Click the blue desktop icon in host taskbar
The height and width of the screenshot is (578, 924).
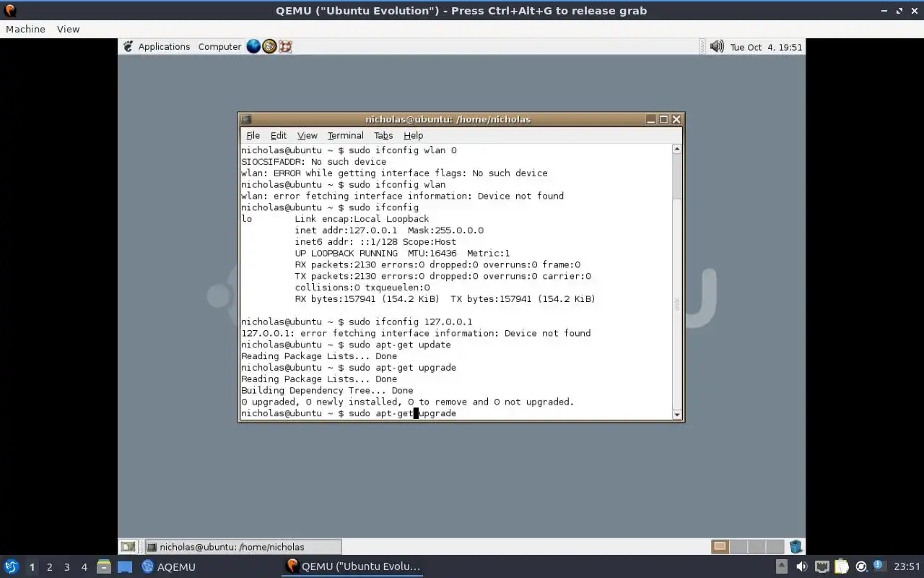[125, 566]
